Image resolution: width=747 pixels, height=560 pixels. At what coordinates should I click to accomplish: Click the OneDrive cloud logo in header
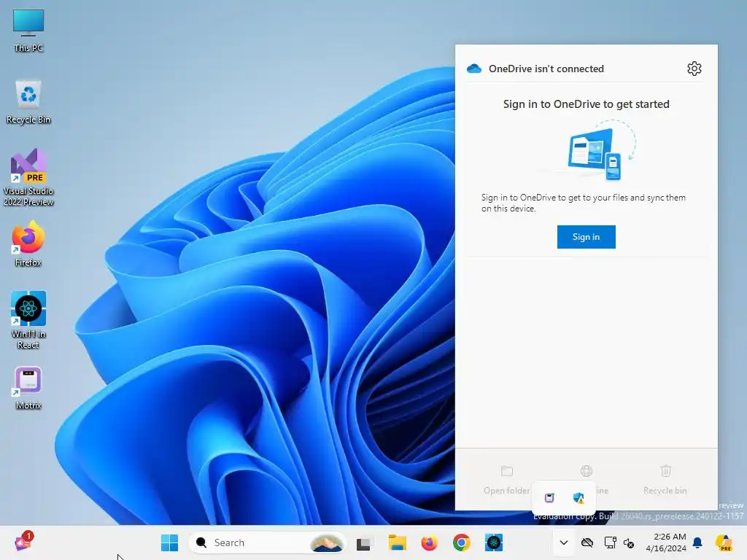point(474,69)
